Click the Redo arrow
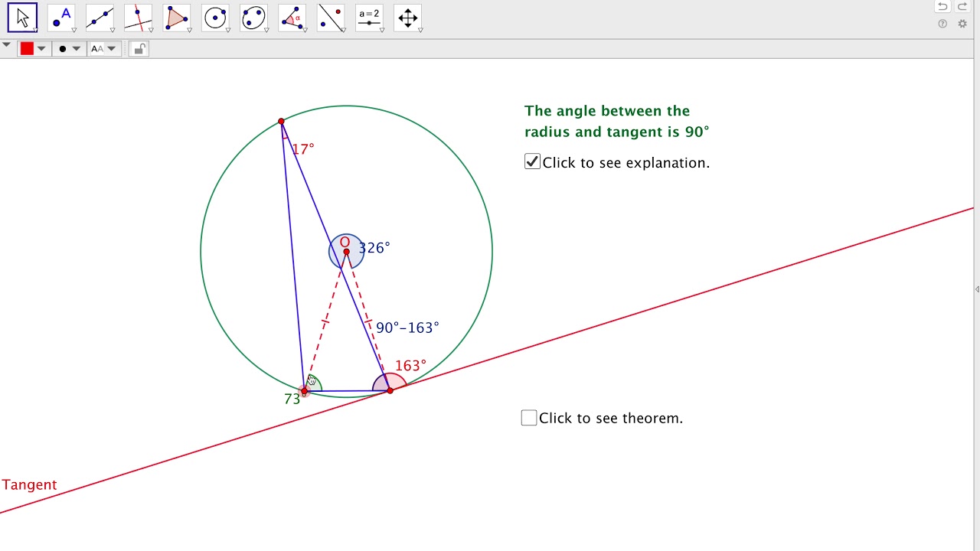The height and width of the screenshot is (551, 980). pos(962,7)
